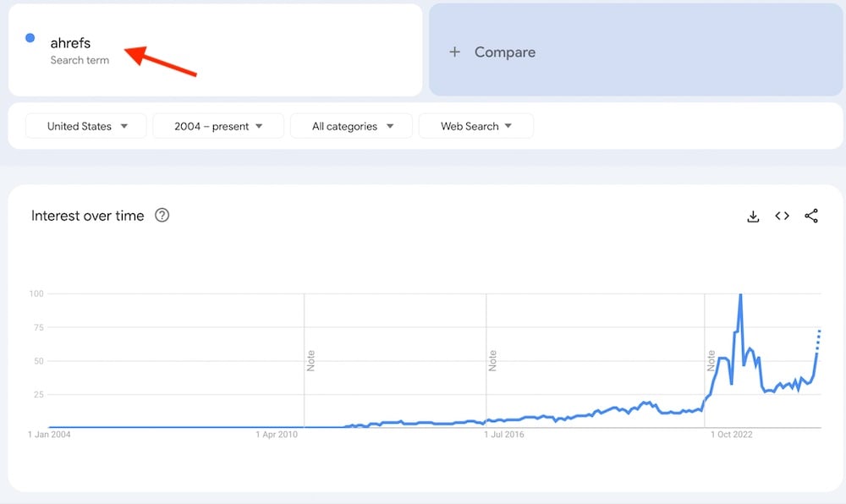Click the dotted forecast segment at chart end

pyautogui.click(x=818, y=340)
